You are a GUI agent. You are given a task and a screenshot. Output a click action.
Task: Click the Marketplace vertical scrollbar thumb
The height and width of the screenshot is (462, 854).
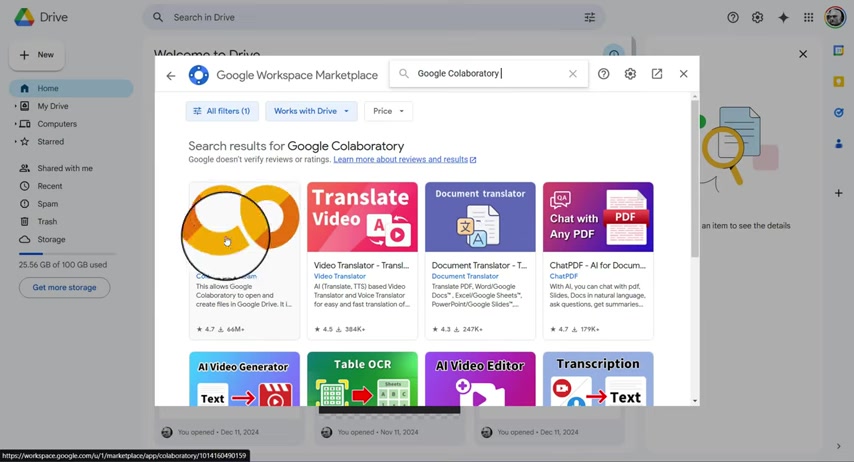(x=694, y=179)
